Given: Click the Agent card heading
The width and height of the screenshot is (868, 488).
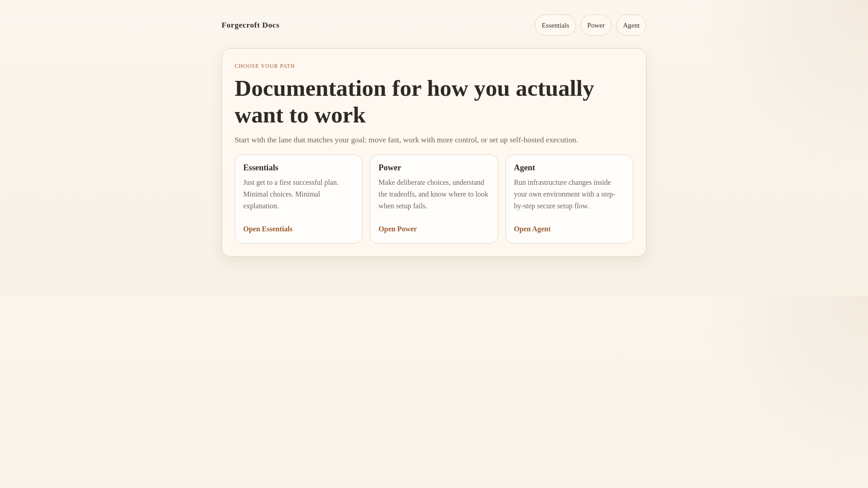Looking at the screenshot, I should (524, 168).
